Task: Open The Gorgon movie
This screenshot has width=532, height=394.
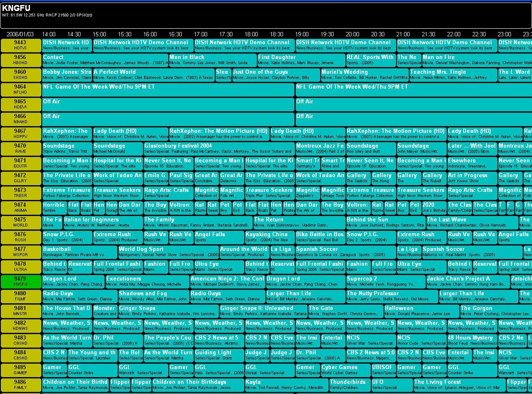Action: (496, 311)
